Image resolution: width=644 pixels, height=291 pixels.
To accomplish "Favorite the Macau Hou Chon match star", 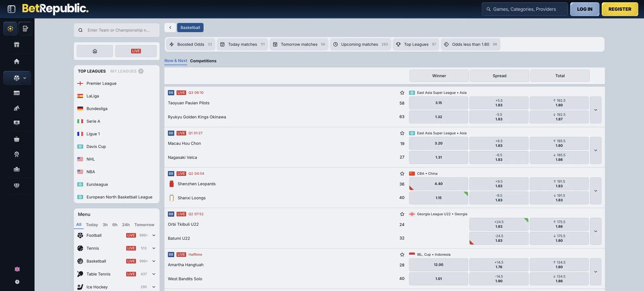I will point(402,133).
